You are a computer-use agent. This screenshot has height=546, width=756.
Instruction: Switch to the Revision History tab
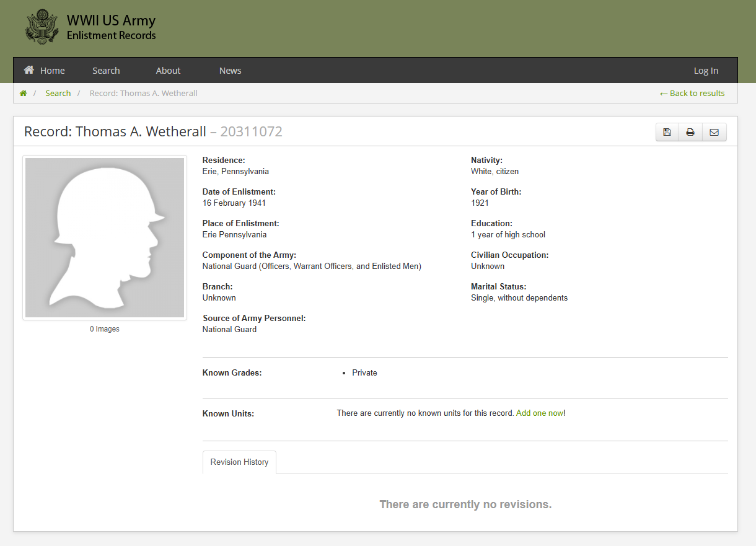[239, 462]
